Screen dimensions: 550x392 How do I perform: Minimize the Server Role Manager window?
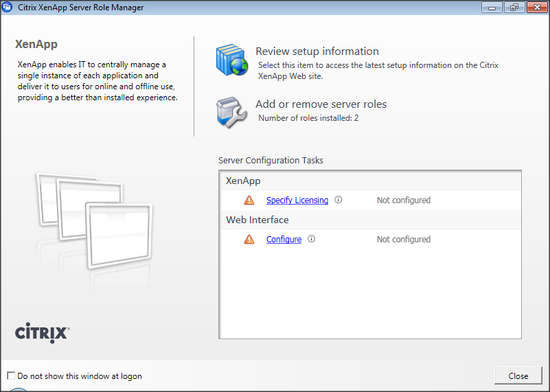[x=492, y=8]
